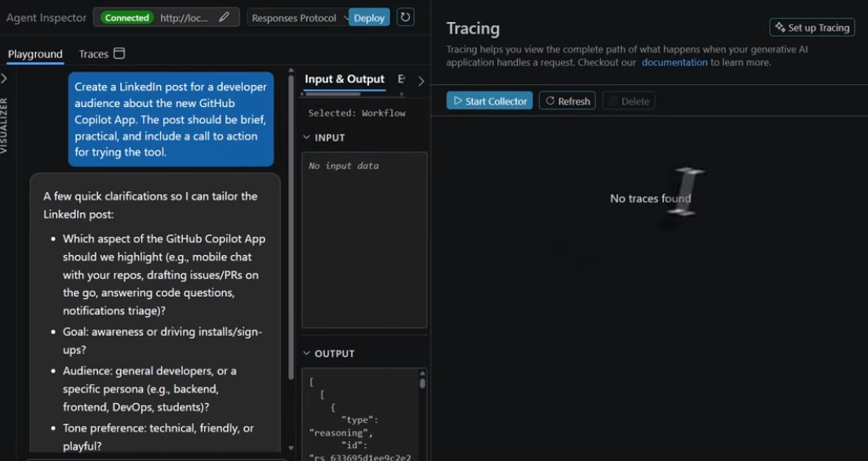Screen dimensions: 868x461
Task: Click the Deploy button
Action: click(369, 18)
